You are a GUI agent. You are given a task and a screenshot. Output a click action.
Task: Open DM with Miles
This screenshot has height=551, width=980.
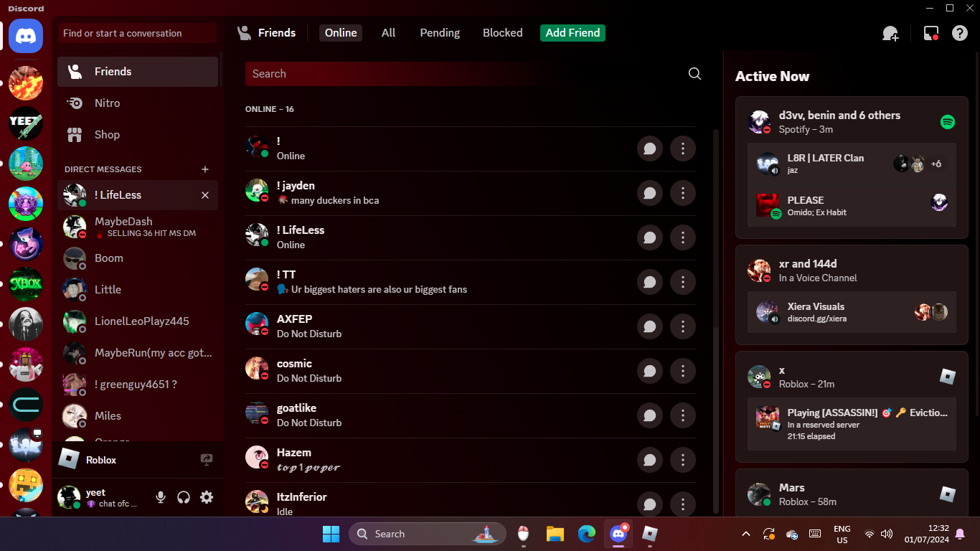pyautogui.click(x=138, y=416)
